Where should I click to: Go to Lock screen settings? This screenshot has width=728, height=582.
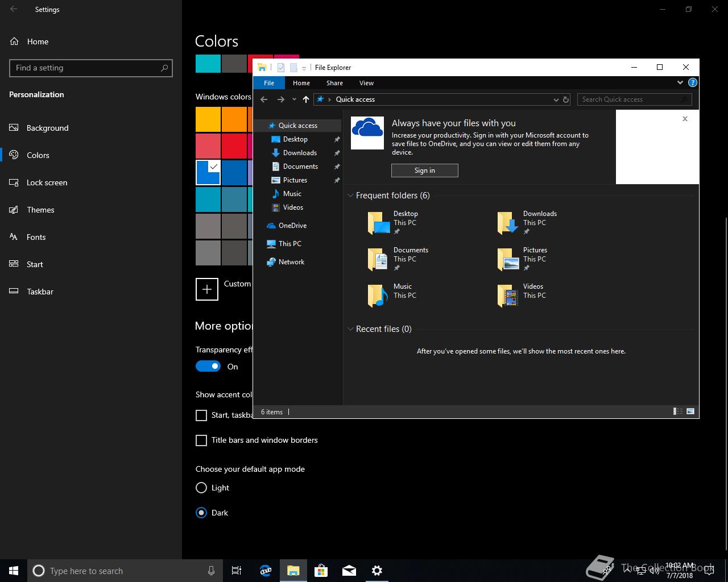pos(91,182)
